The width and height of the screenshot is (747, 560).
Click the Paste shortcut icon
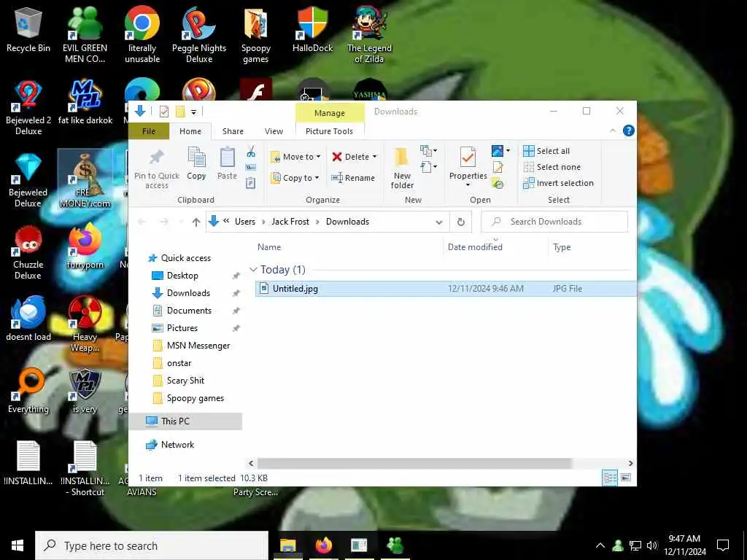(251, 183)
